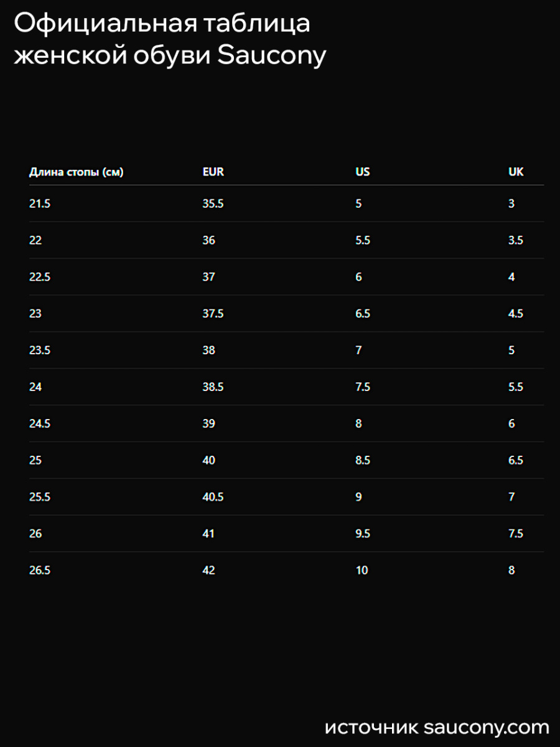This screenshot has height=747, width=560.
Task: Click EUR size 42 in last row
Action: point(208,570)
